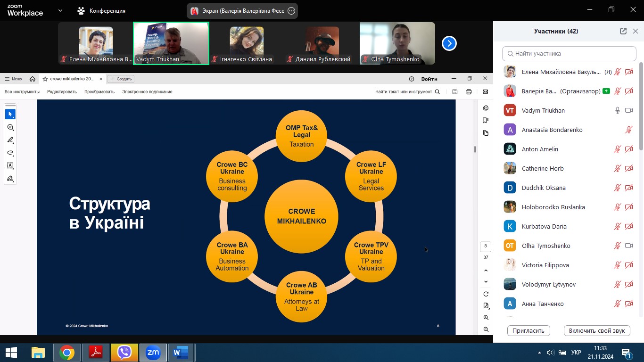Zoom out of the PDF page
644x362 pixels.
(486, 329)
